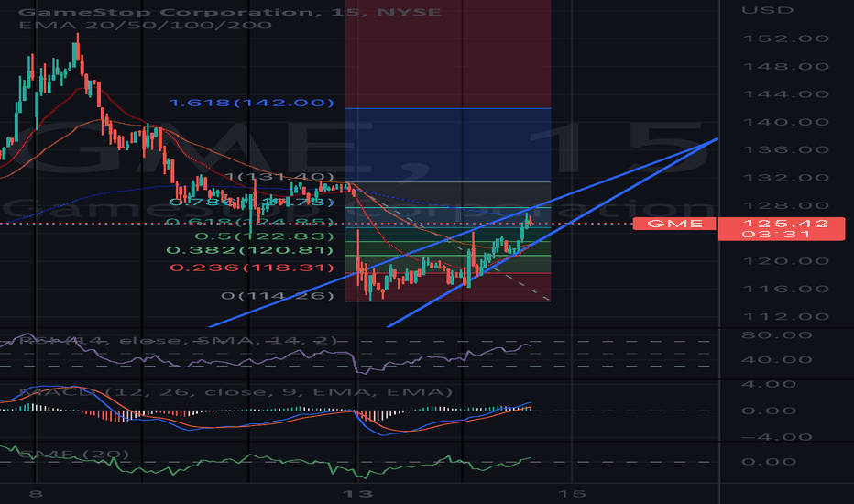Click the 132.00 price axis value
Screen dimensions: 854x504
786,178
